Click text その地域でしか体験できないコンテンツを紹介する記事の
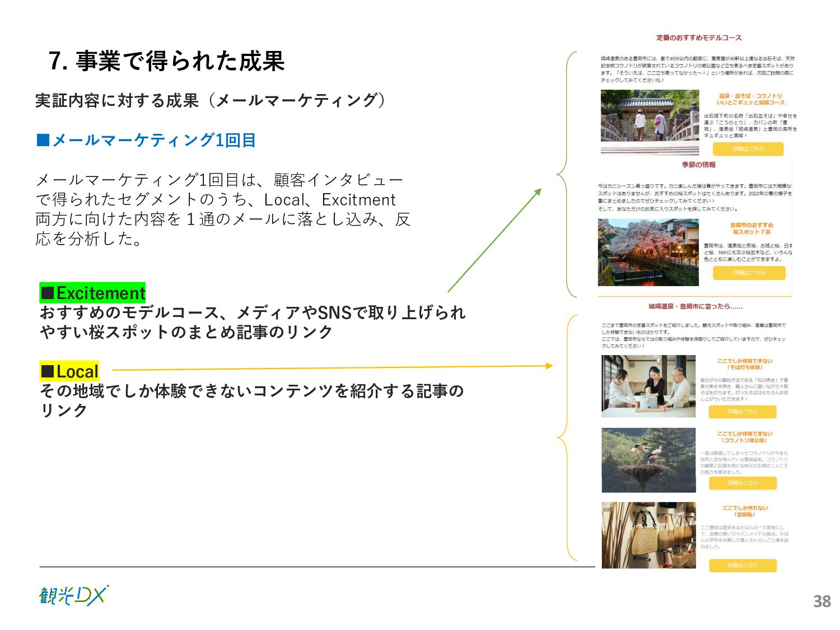 point(252,391)
